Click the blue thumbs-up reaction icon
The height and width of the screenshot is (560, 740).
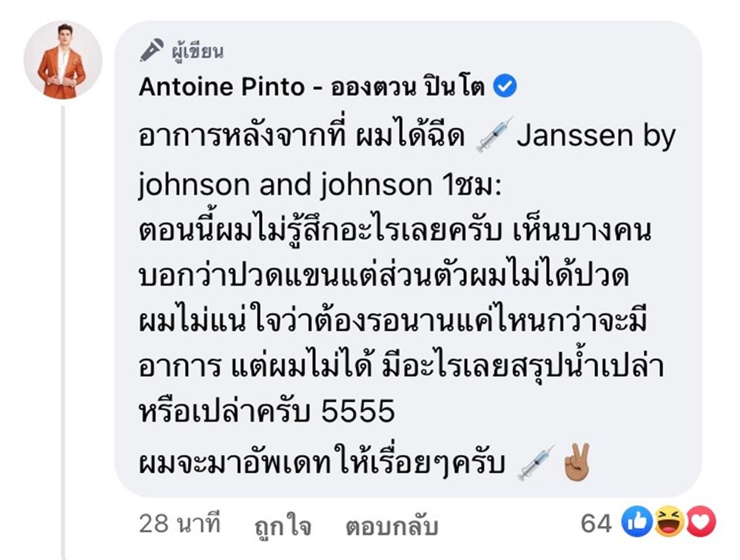pyautogui.click(x=637, y=522)
